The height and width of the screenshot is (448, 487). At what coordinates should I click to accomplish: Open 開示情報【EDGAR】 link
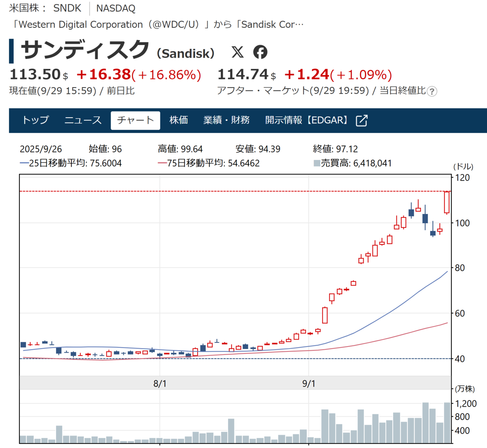[307, 120]
